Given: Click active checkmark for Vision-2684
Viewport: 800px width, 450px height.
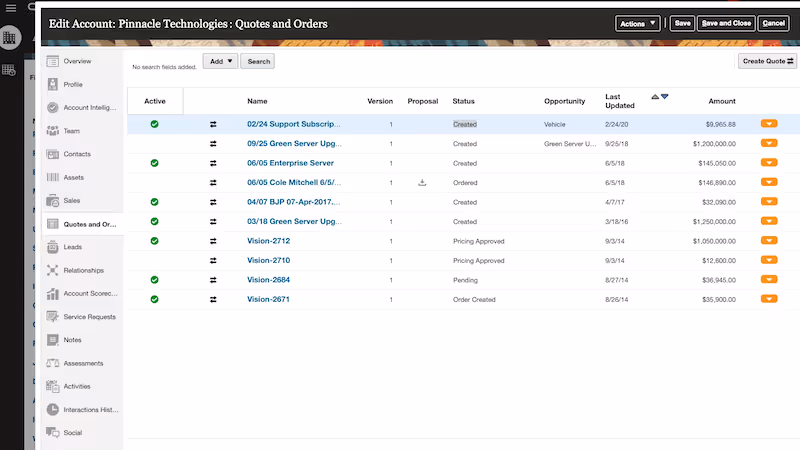Looking at the screenshot, I should point(155,280).
